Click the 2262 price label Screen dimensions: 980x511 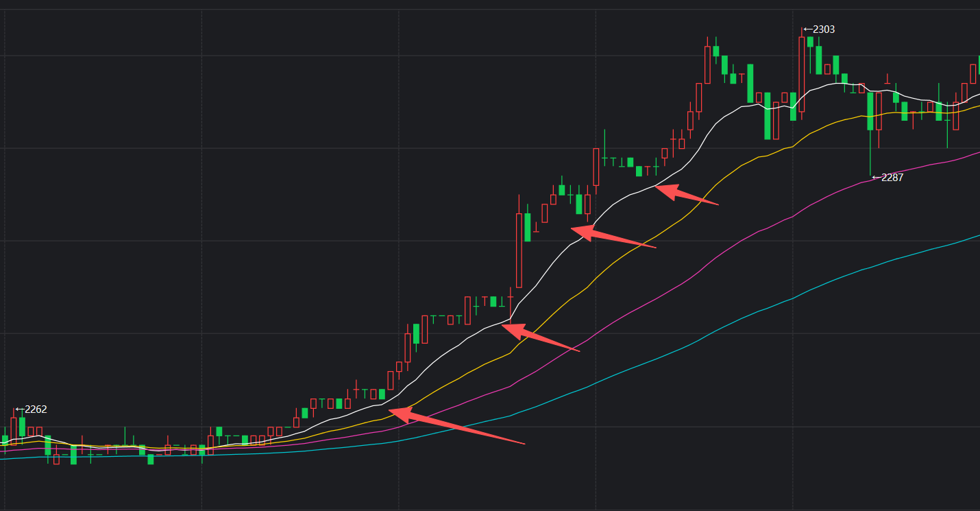[x=31, y=409]
